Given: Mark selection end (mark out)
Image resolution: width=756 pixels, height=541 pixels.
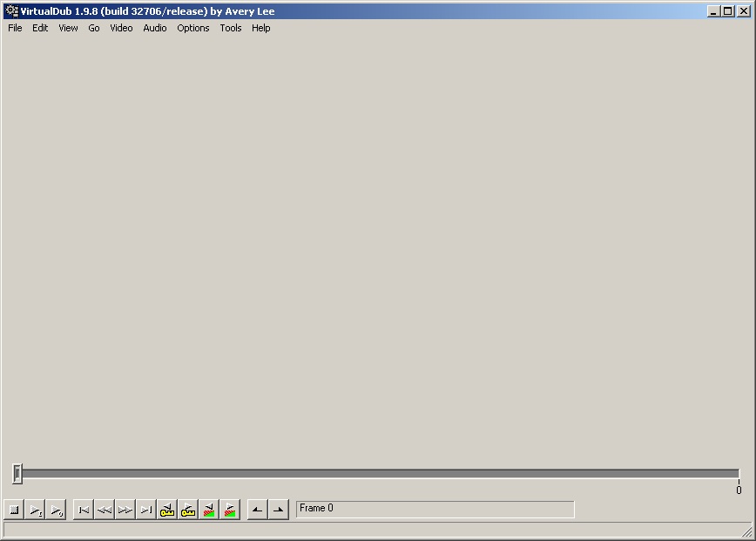Looking at the screenshot, I should click(x=278, y=510).
